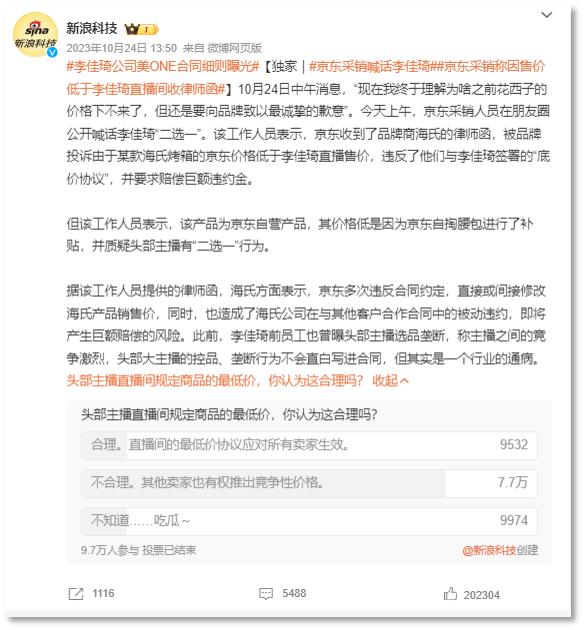Select poll option 合理
The image size is (584, 630).
coord(309,445)
